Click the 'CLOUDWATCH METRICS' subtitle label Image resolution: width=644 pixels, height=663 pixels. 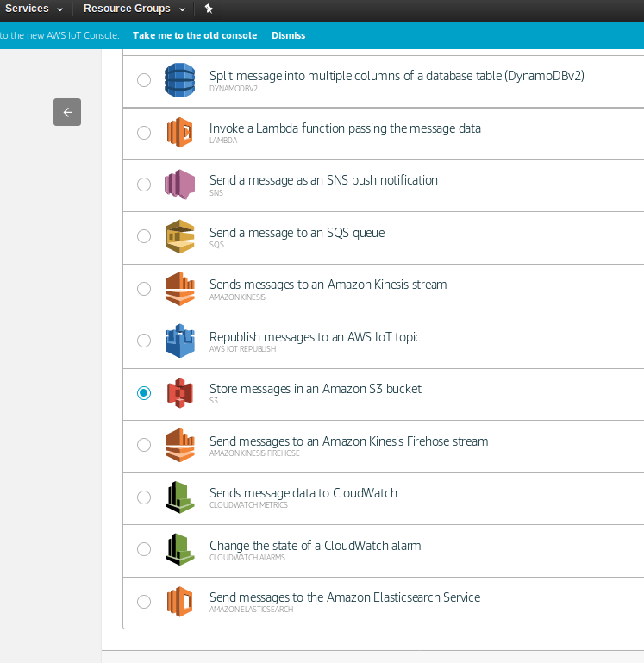[x=248, y=505]
